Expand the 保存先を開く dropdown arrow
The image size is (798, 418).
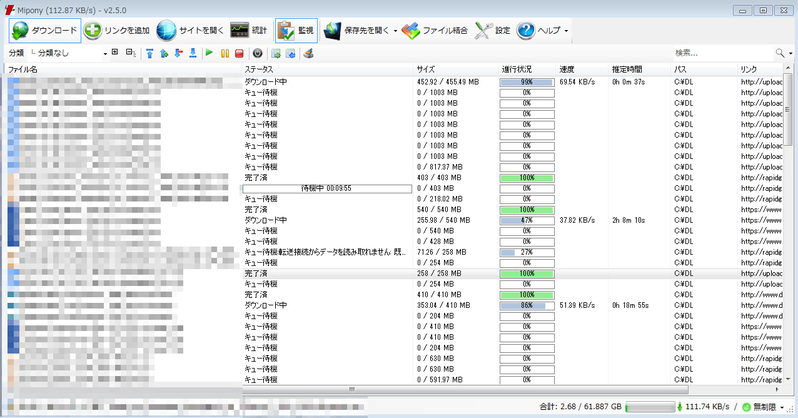click(395, 31)
